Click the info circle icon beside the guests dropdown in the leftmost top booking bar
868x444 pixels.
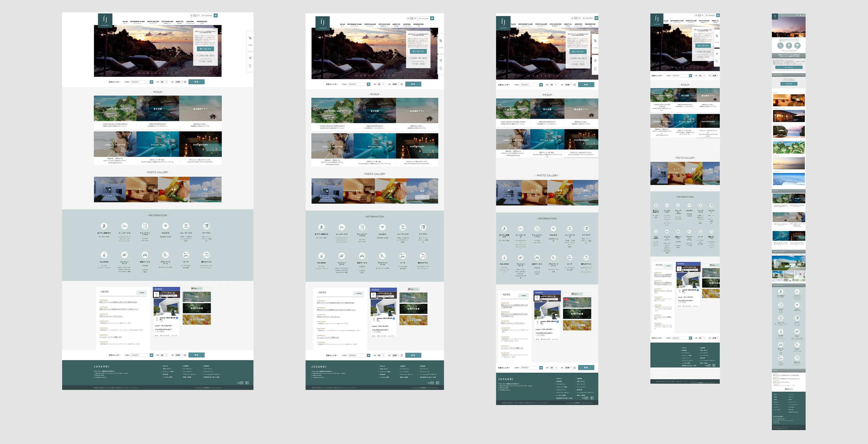[185, 82]
